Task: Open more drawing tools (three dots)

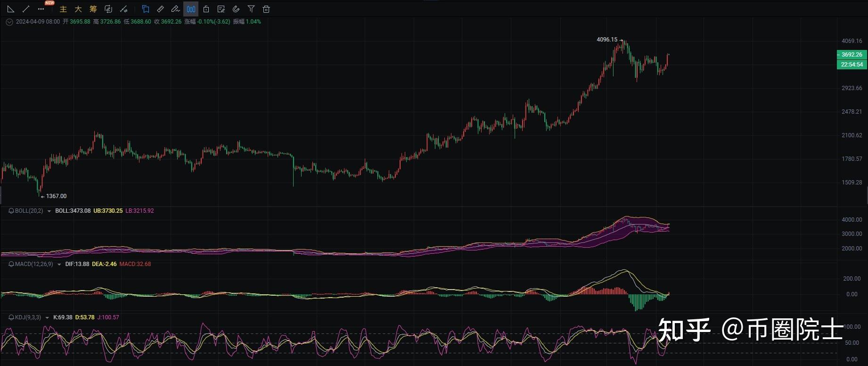Action: click(x=41, y=9)
